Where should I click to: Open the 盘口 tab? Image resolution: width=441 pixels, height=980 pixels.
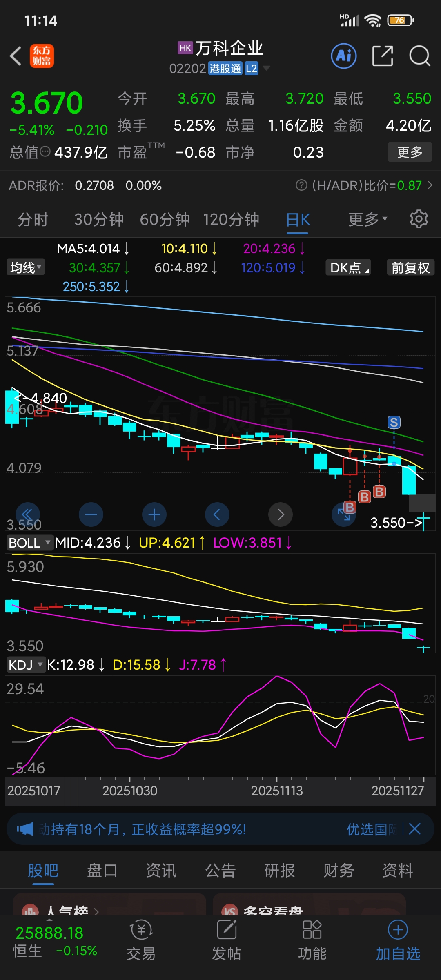click(x=102, y=871)
